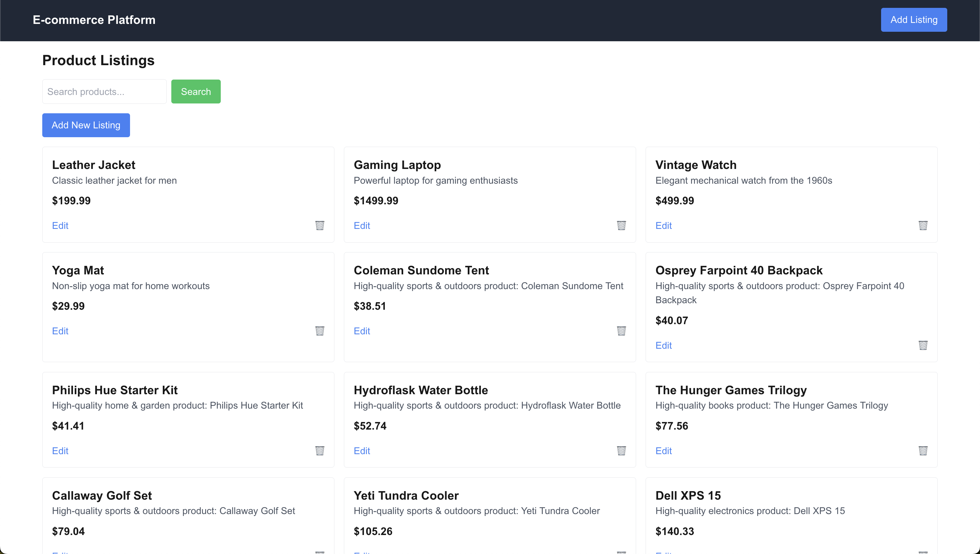Delete the Vintage Watch listing
Screen dimensions: 980x554
(x=923, y=225)
